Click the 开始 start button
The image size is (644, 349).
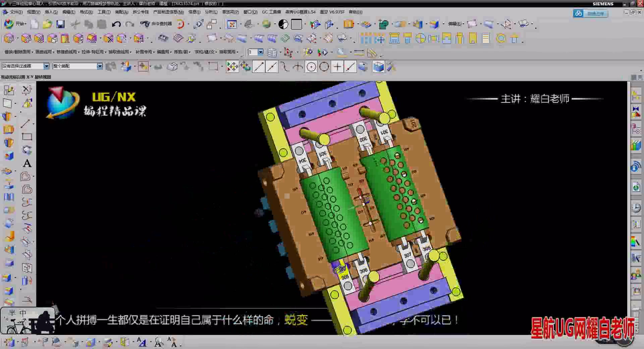tap(15, 24)
